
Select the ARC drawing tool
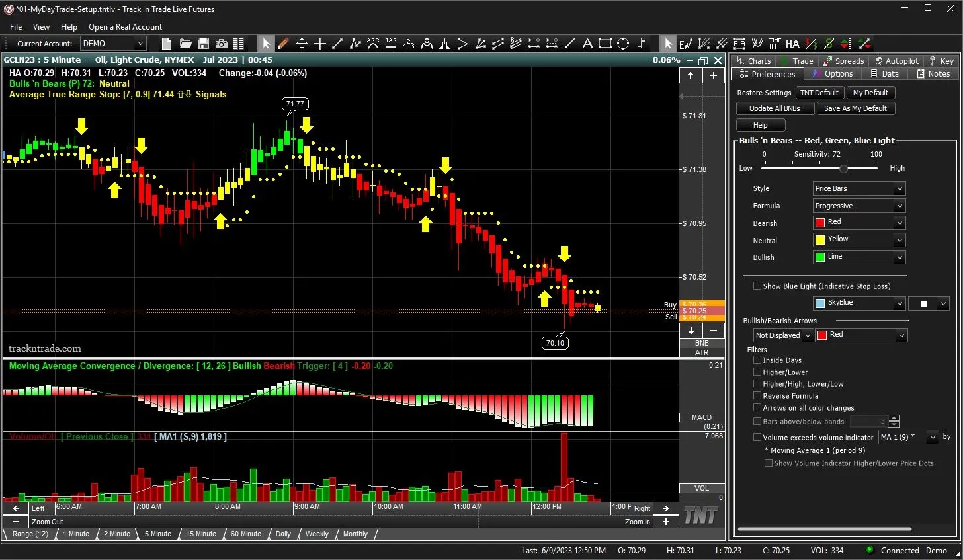coord(373,44)
